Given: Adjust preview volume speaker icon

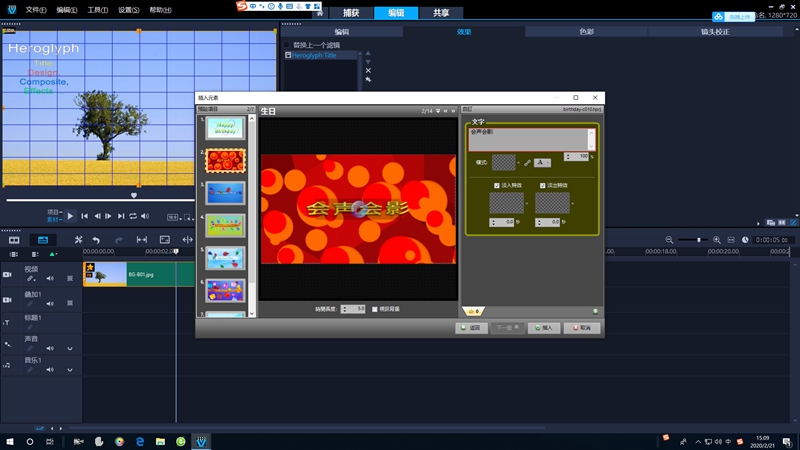Looking at the screenshot, I should 145,216.
